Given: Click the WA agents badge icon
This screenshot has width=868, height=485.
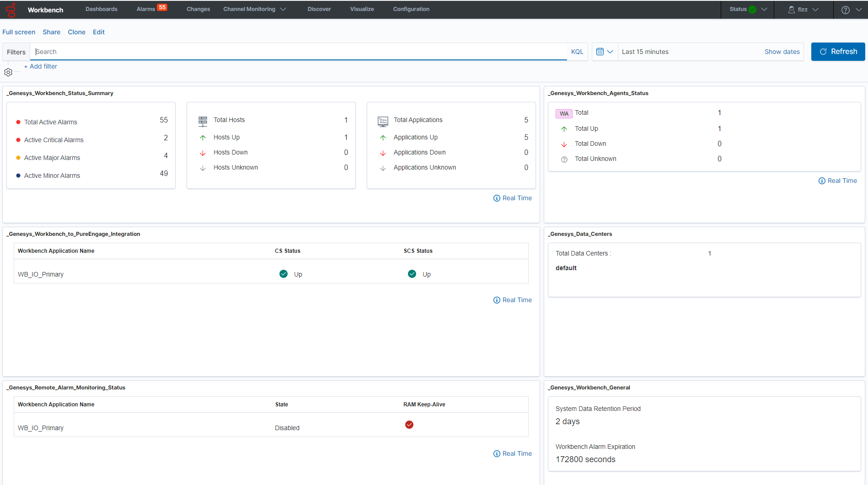Looking at the screenshot, I should click(564, 113).
